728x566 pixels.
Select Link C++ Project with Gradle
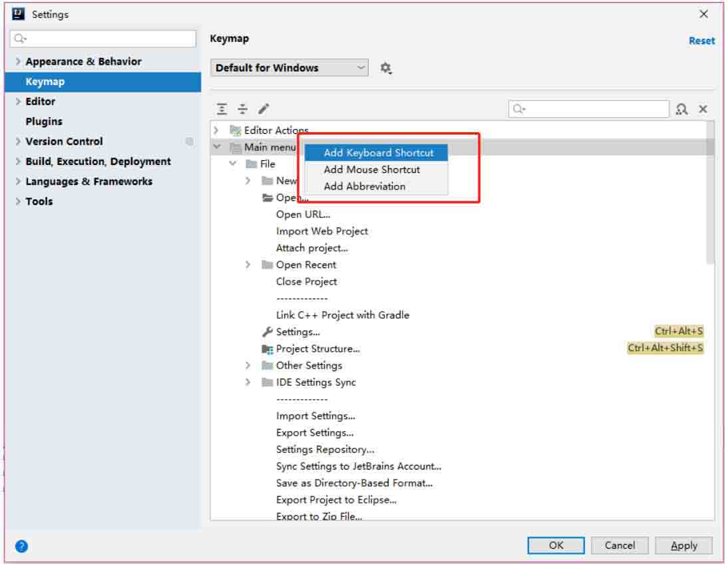point(343,315)
